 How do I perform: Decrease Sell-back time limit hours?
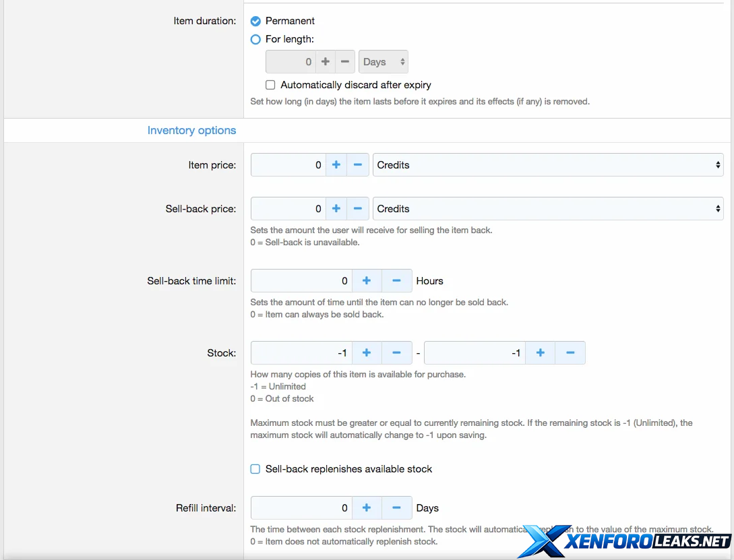coord(396,281)
